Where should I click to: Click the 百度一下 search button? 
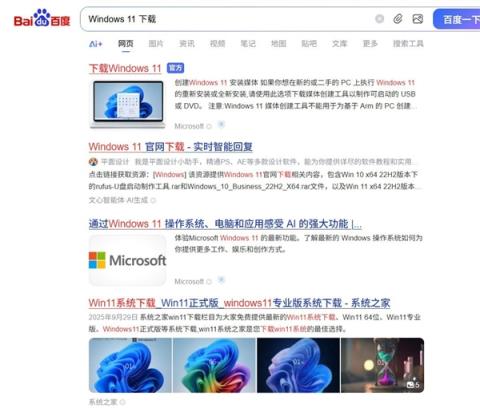[x=457, y=19]
